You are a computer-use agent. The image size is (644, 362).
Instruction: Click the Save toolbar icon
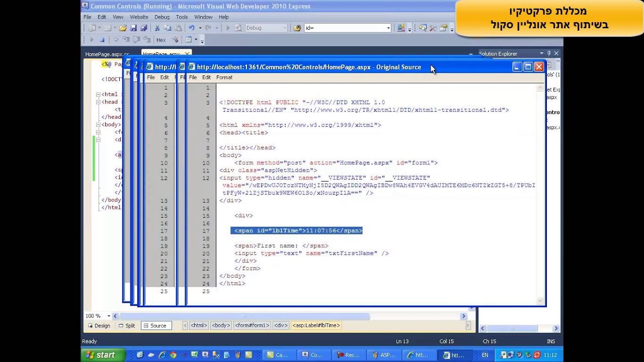point(134,28)
